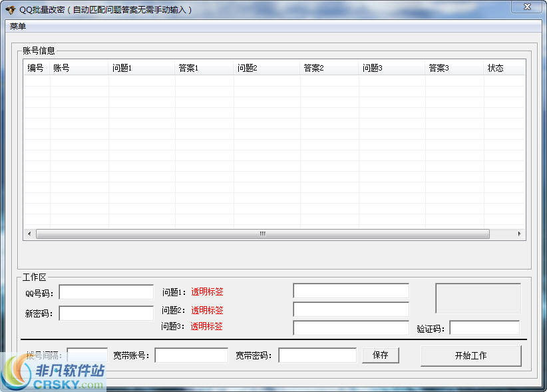547x392 pixels.
Task: Sort by the 编号 column header
Action: (37, 68)
